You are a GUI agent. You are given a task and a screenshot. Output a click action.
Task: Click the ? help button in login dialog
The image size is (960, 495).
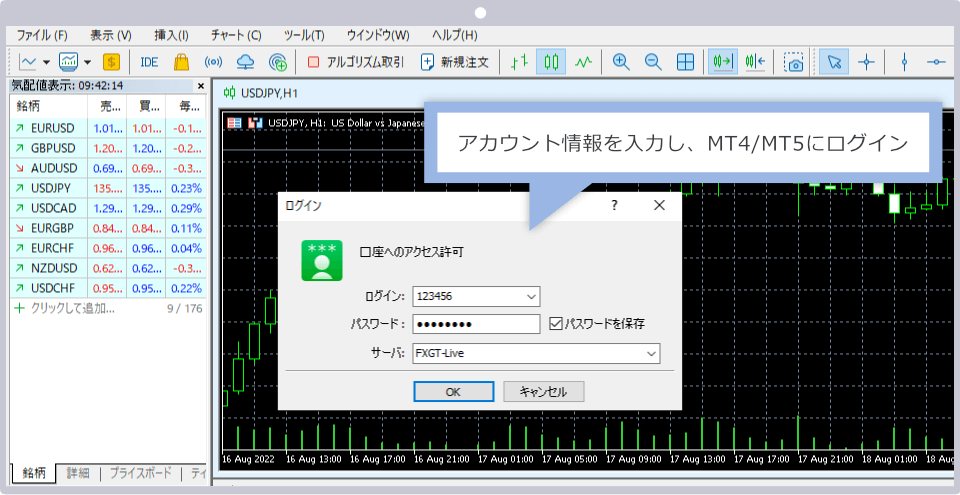(x=614, y=206)
